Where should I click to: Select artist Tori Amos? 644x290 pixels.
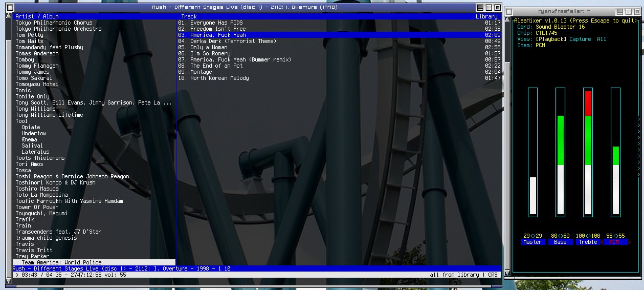pos(29,164)
